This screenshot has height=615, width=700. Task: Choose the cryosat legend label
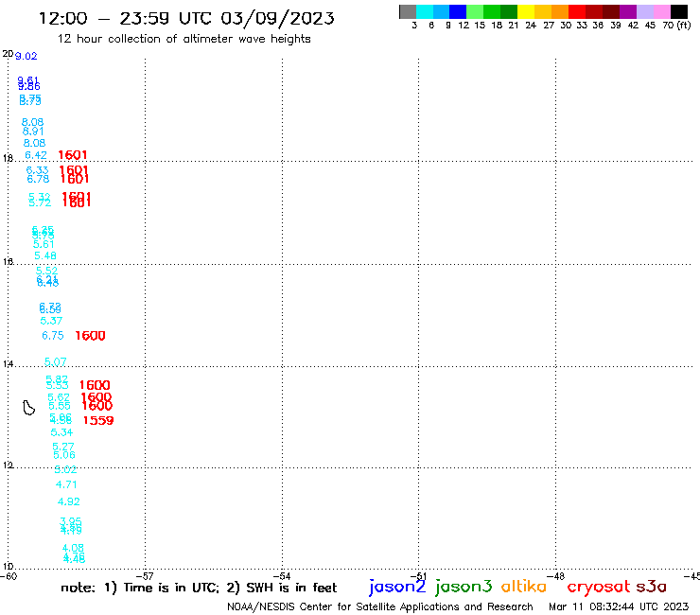pos(598,586)
